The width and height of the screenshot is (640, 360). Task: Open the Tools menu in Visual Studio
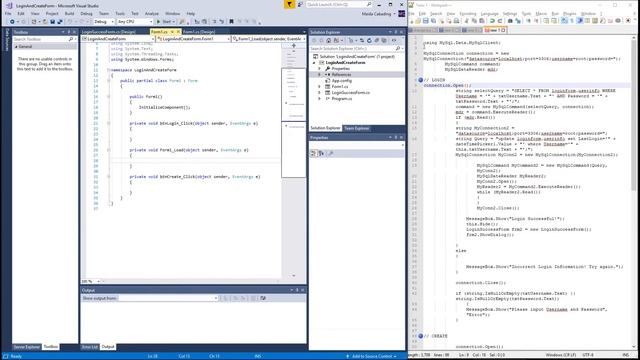(x=120, y=13)
